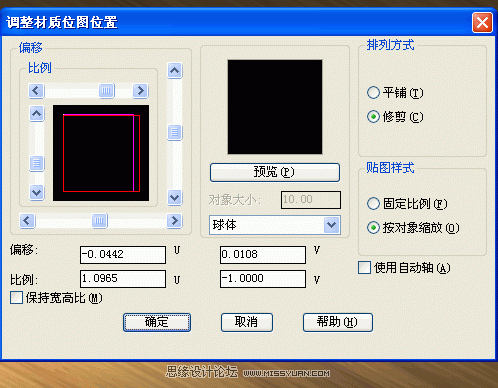This screenshot has height=388, width=498.
Task: Click the 预览(P) preview button
Action: [275, 172]
